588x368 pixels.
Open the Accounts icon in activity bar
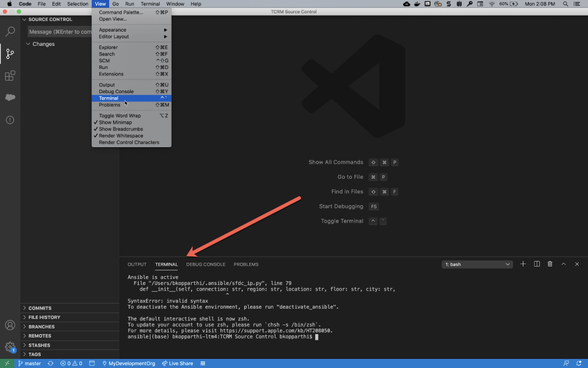10,325
